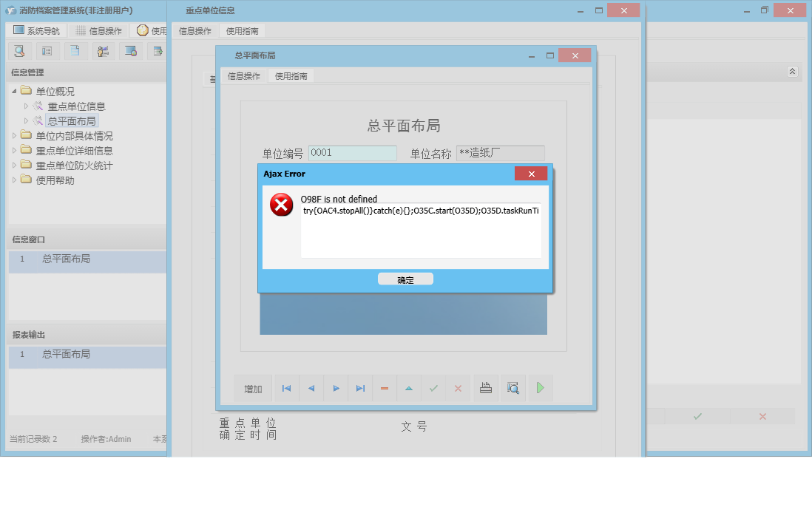This screenshot has width=812, height=521.
Task: Click the monitor with globe toolbar icon
Action: click(130, 51)
